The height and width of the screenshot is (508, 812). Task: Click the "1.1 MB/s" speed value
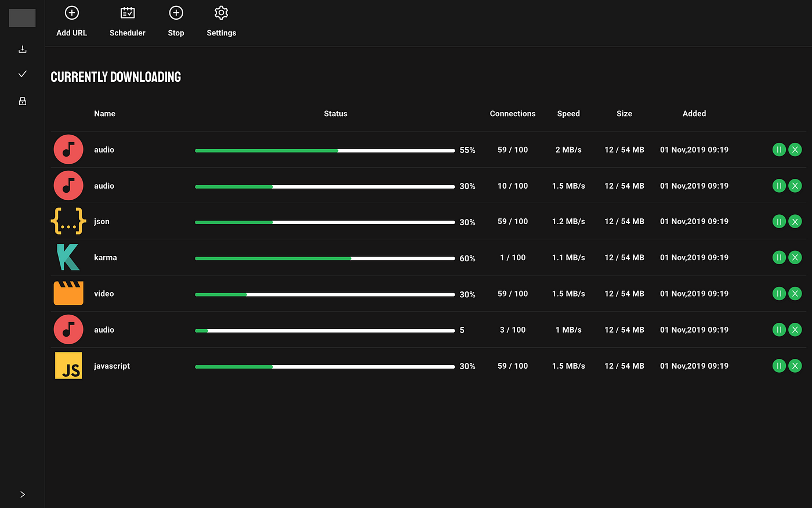(x=568, y=258)
